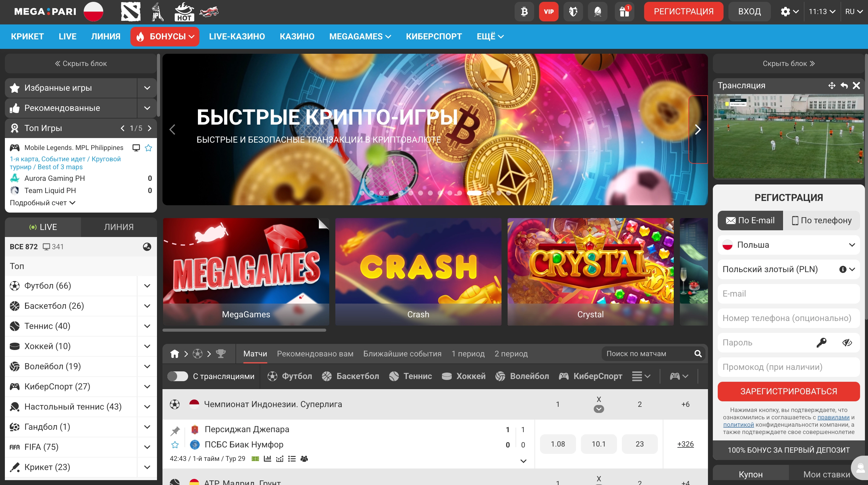Screen dimensions: 868x485
Task: Pin the Персиджап Джепара match
Action: tap(175, 431)
